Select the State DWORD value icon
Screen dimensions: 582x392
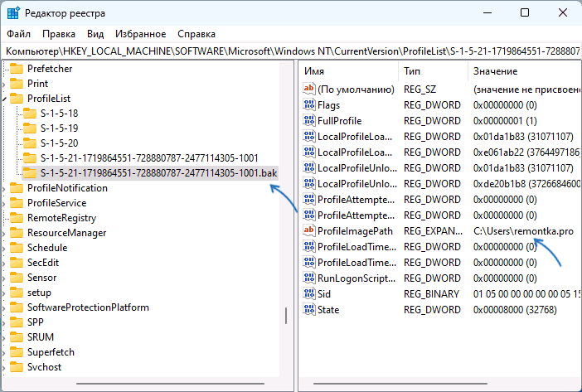(310, 310)
